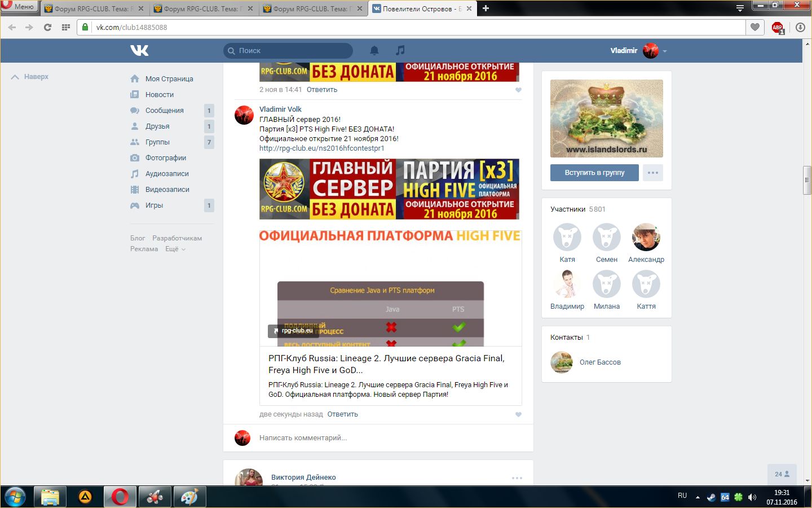The image size is (812, 508).
Task: Open the Главный сервер banner image
Action: tap(389, 189)
